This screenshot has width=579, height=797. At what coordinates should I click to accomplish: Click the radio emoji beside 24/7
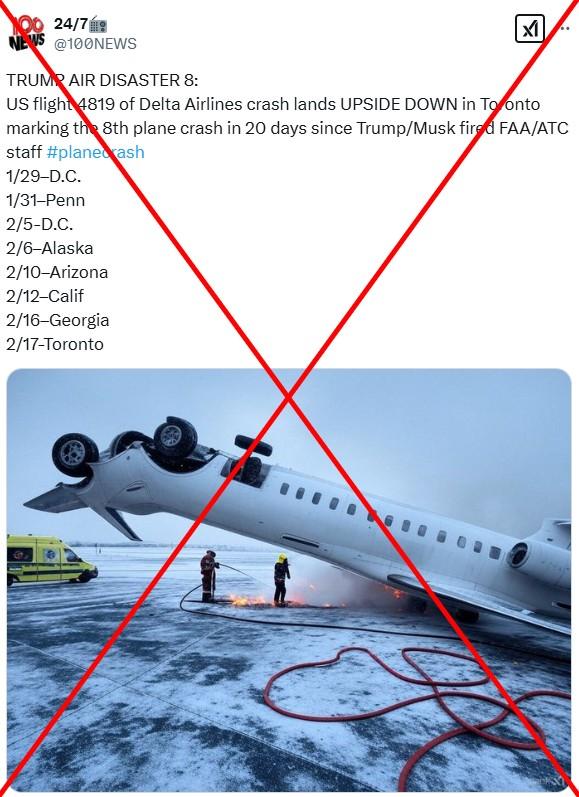point(98,24)
